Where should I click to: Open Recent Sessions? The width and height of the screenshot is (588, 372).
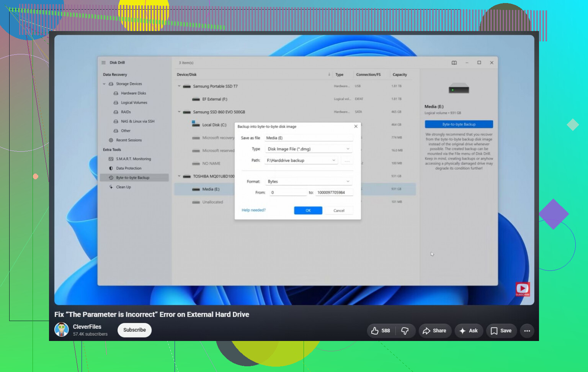coord(129,140)
